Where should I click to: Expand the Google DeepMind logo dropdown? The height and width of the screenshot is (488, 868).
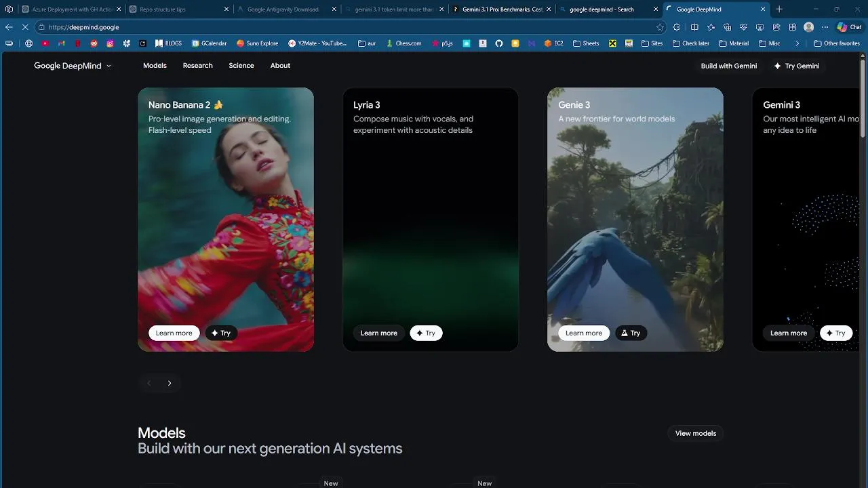pyautogui.click(x=73, y=66)
